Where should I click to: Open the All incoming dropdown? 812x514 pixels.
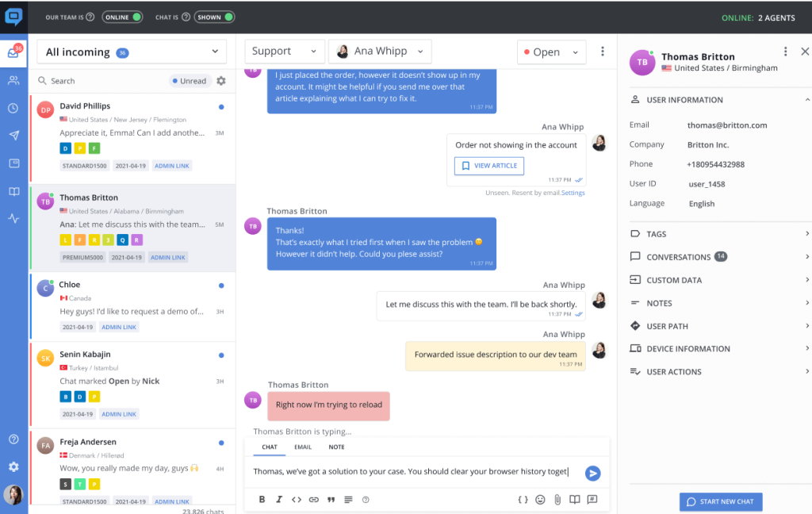coord(132,52)
